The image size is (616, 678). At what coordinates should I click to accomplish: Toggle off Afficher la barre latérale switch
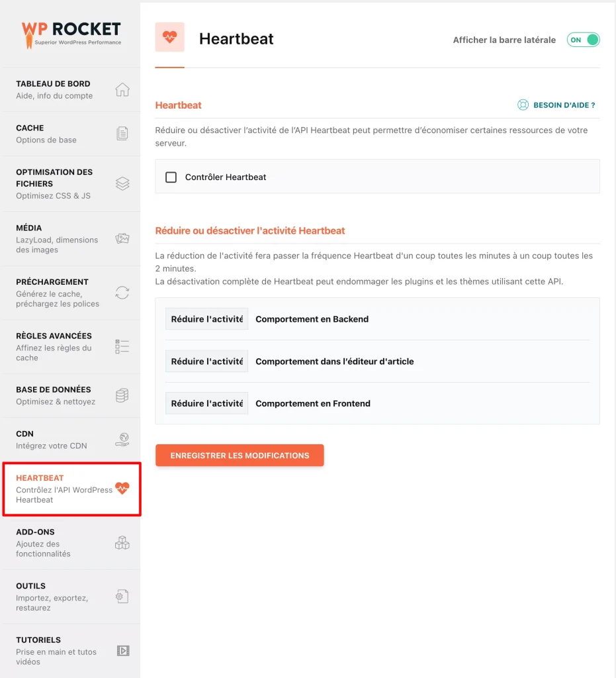pos(583,40)
